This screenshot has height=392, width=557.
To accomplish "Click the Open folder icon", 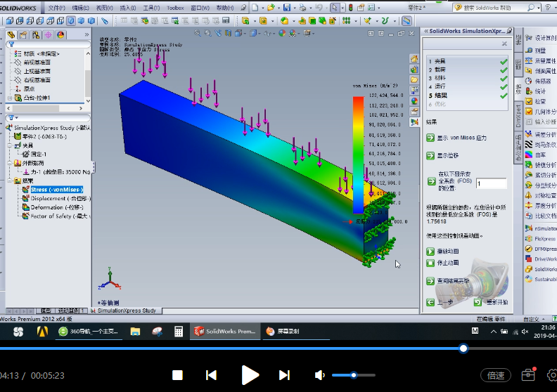I will point(271,8).
